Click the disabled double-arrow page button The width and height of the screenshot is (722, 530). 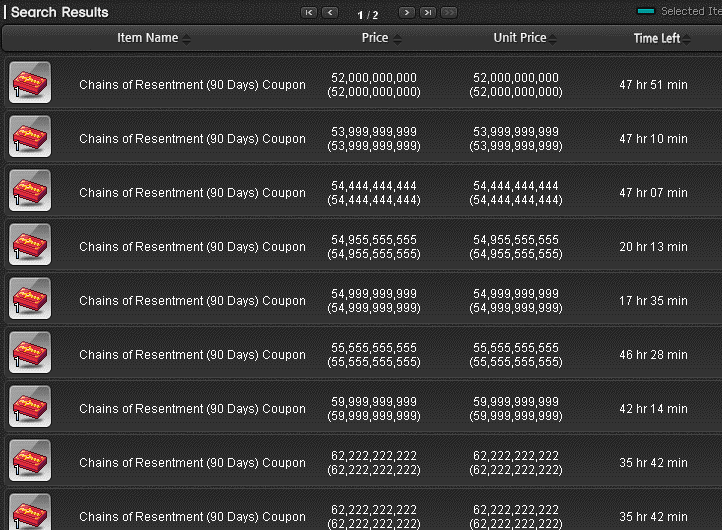pos(449,12)
